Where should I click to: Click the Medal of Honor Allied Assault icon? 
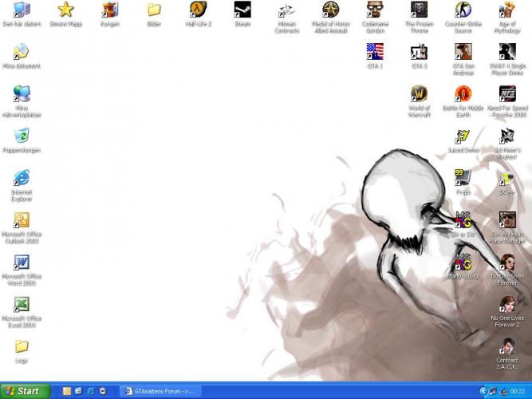pyautogui.click(x=330, y=10)
